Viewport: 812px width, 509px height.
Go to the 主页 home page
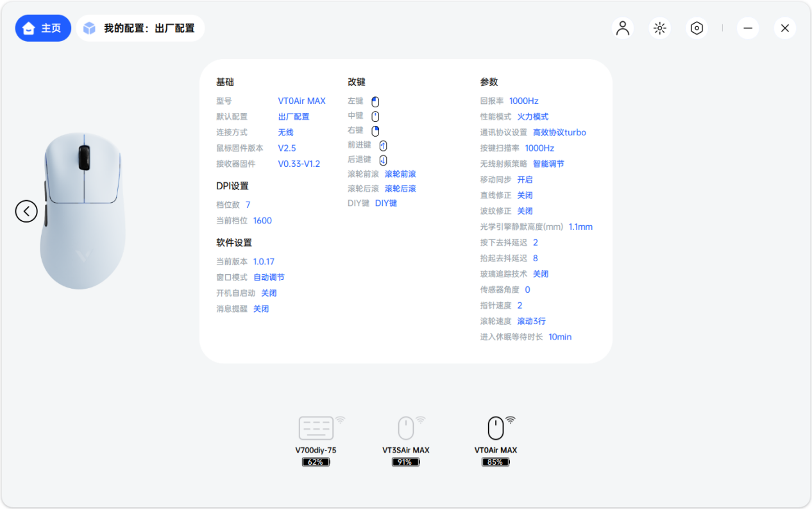(x=42, y=28)
